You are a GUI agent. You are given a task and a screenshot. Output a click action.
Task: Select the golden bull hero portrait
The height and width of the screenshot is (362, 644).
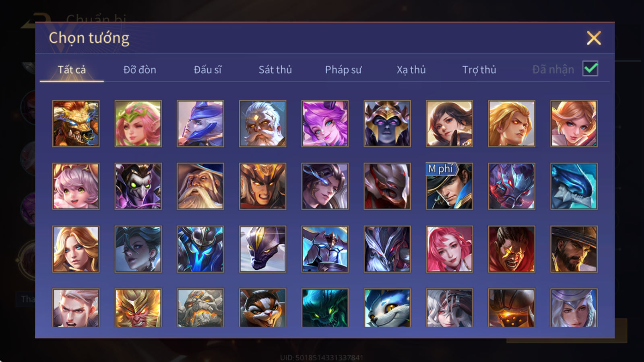(76, 123)
